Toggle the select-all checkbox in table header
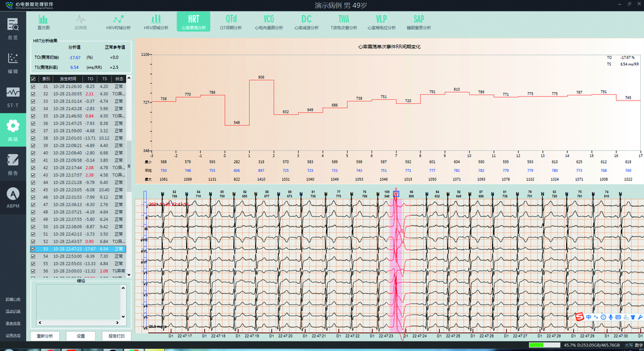644x351 pixels. 33,79
